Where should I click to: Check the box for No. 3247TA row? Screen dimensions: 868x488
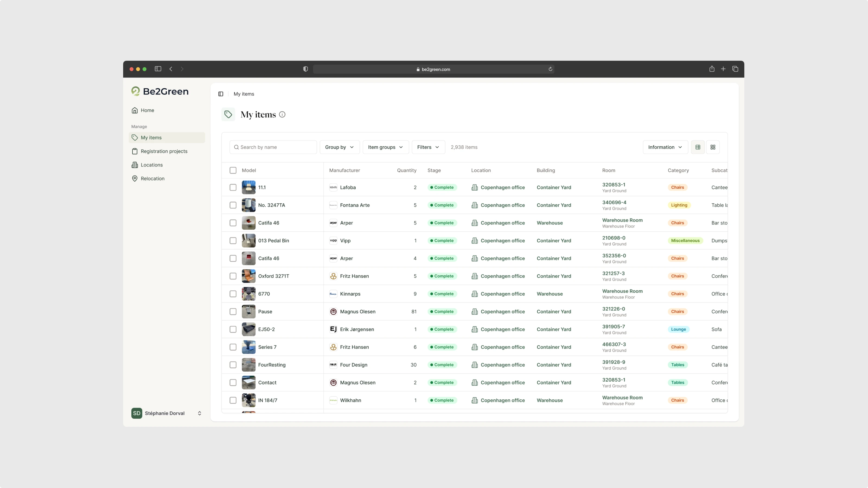(x=233, y=205)
